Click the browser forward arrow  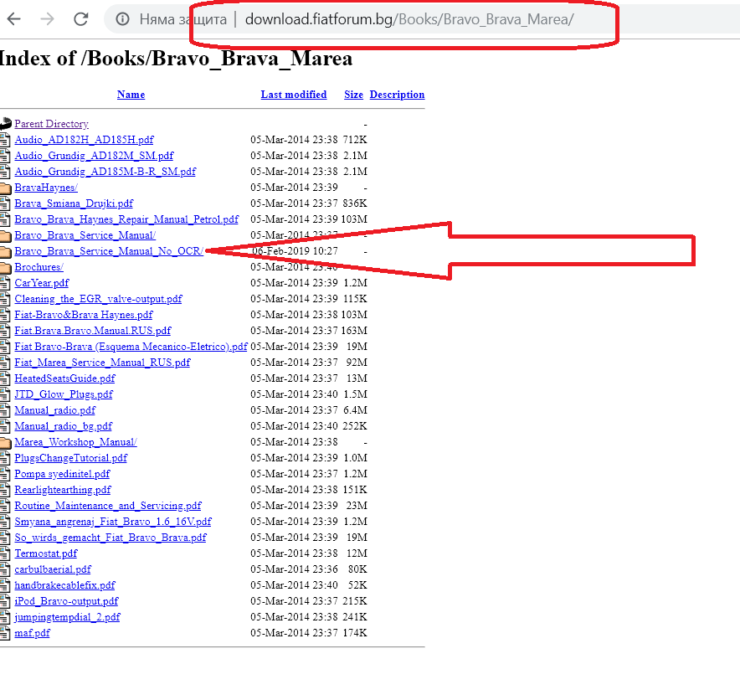click(x=48, y=18)
